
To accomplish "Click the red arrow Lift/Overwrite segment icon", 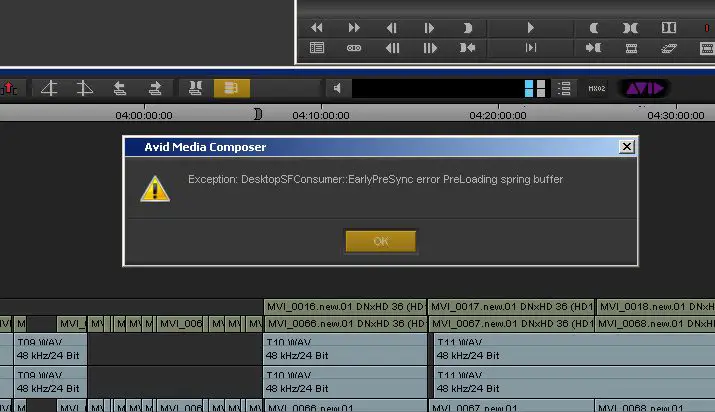I will click(9, 88).
